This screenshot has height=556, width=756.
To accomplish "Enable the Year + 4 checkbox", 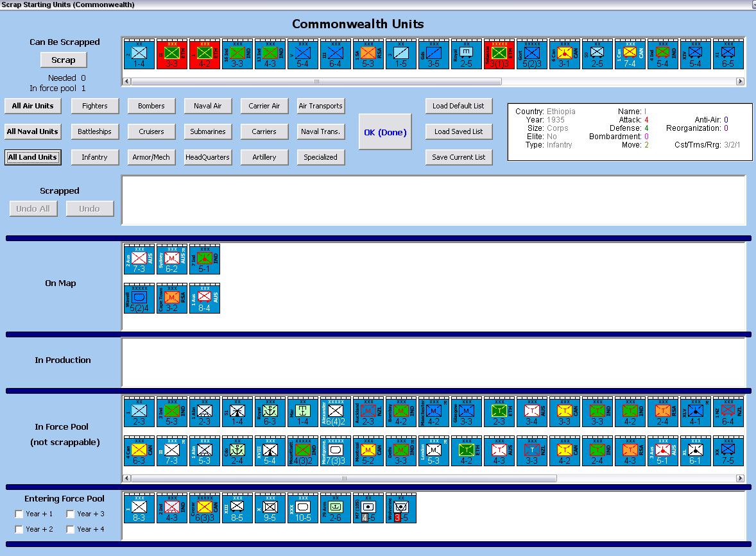I will point(71,530).
